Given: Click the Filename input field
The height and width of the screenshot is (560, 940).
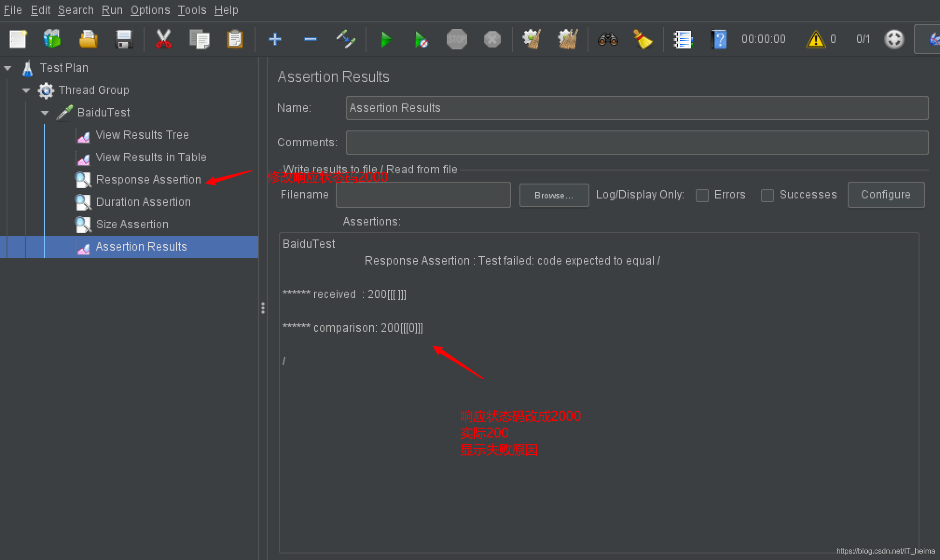Looking at the screenshot, I should coord(423,195).
